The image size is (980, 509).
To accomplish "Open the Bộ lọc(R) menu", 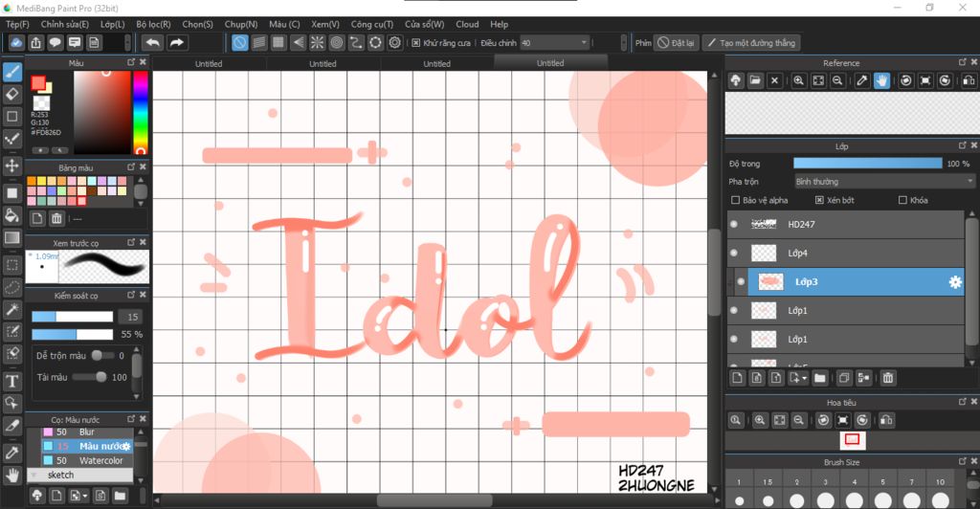I will [154, 24].
